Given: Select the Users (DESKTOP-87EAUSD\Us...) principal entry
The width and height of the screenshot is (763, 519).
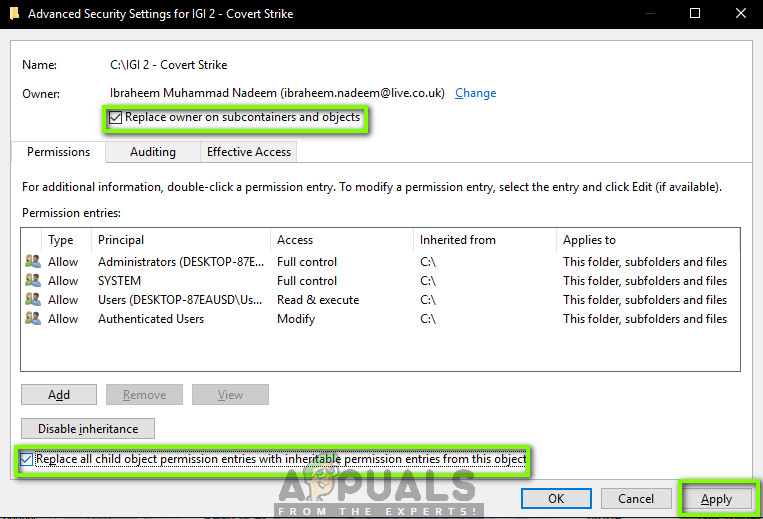Looking at the screenshot, I should 180,300.
